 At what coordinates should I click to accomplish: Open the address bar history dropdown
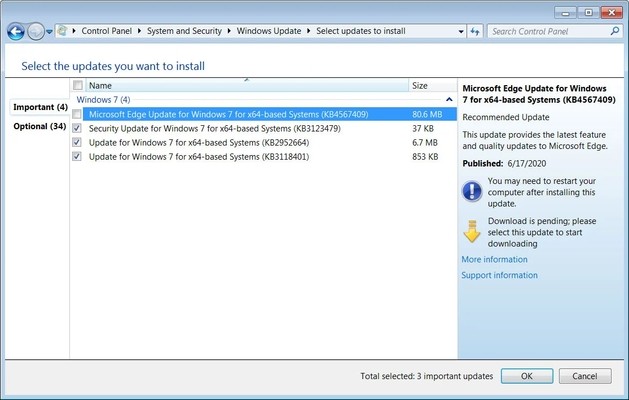pos(461,31)
